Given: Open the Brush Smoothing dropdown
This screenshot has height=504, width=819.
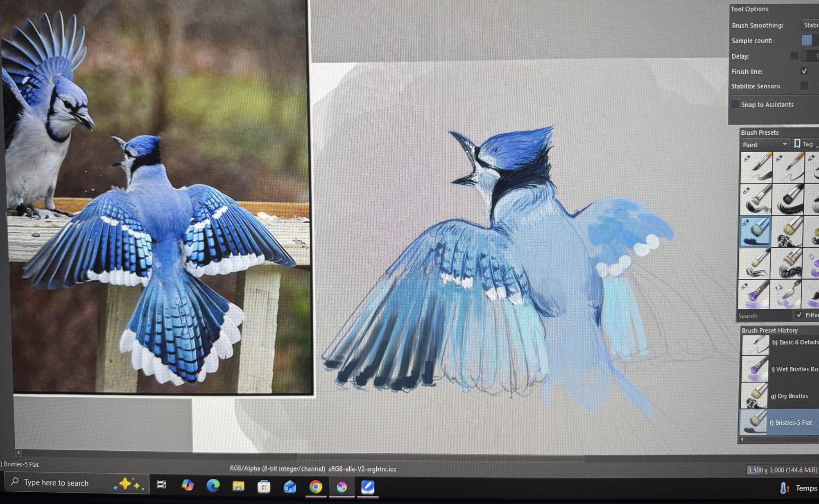Looking at the screenshot, I should [810, 25].
